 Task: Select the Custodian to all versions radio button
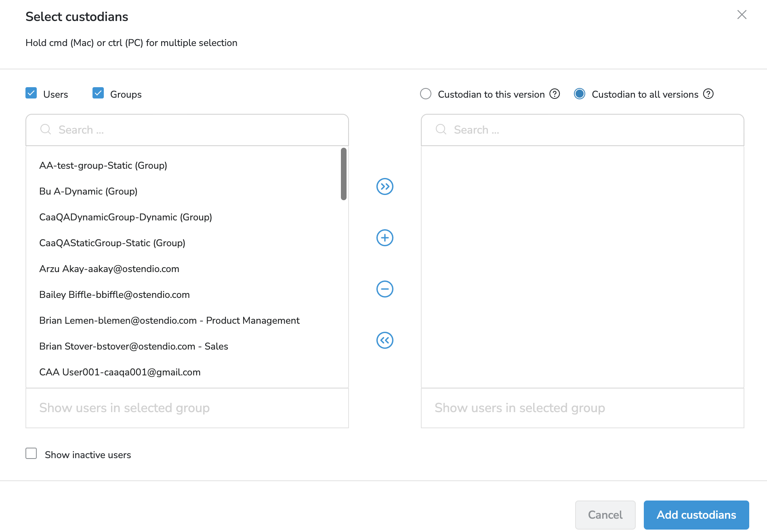coord(580,94)
